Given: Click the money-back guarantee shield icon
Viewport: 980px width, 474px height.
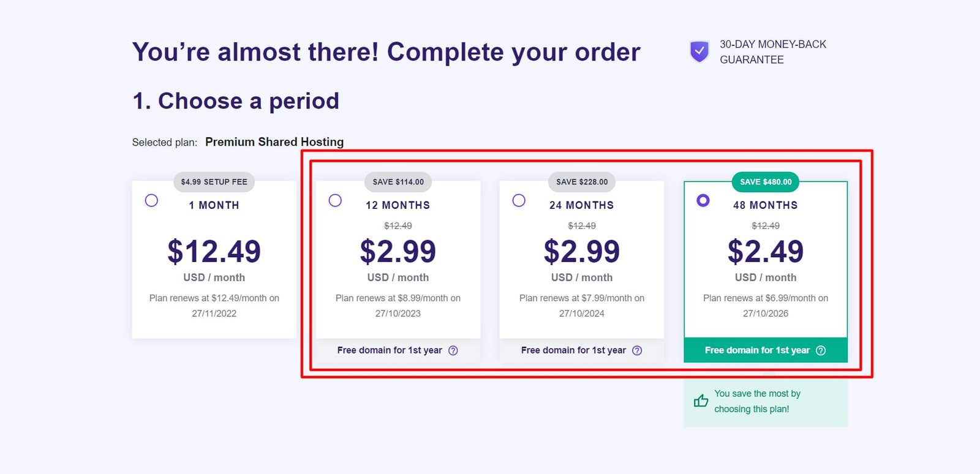Looking at the screenshot, I should pos(699,51).
